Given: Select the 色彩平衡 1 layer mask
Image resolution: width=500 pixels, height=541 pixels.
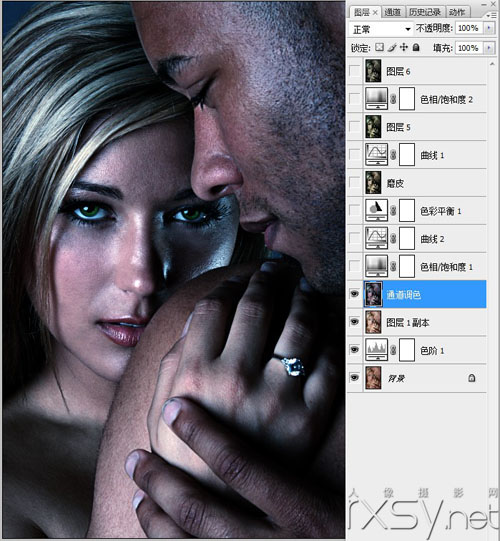Looking at the screenshot, I should tap(407, 210).
